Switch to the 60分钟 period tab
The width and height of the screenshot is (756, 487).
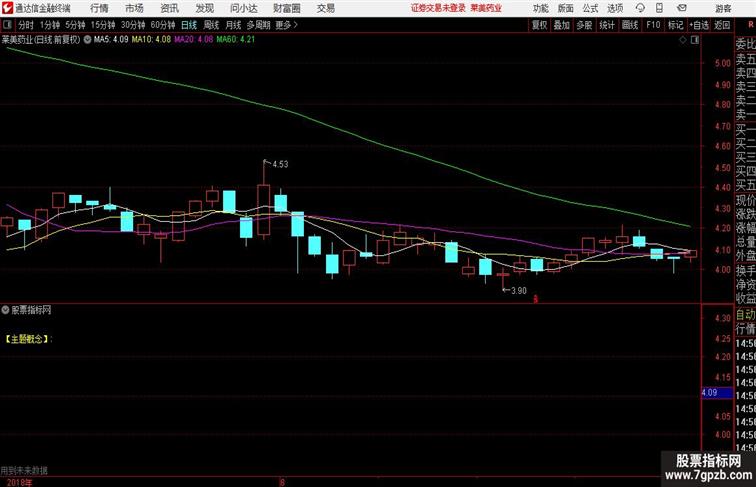[x=163, y=25]
